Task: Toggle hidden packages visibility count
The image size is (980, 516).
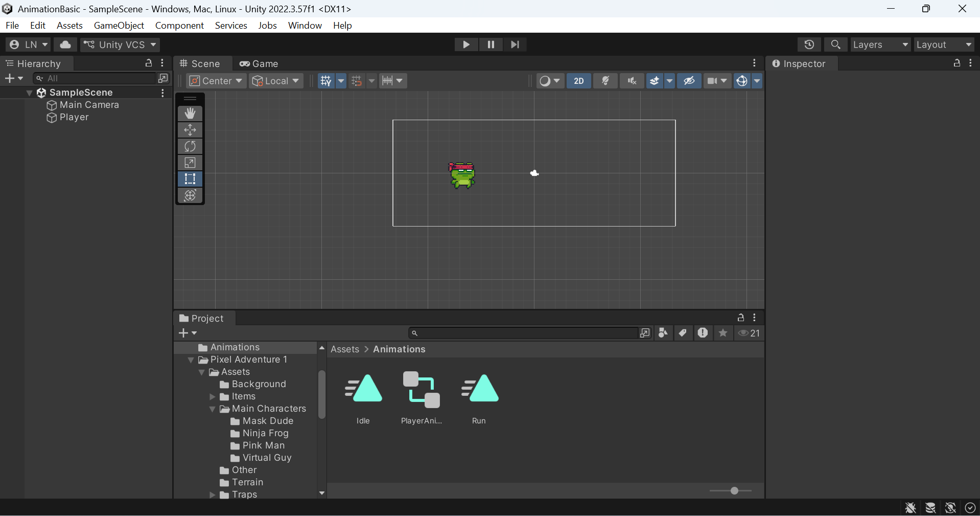Action: coord(749,333)
